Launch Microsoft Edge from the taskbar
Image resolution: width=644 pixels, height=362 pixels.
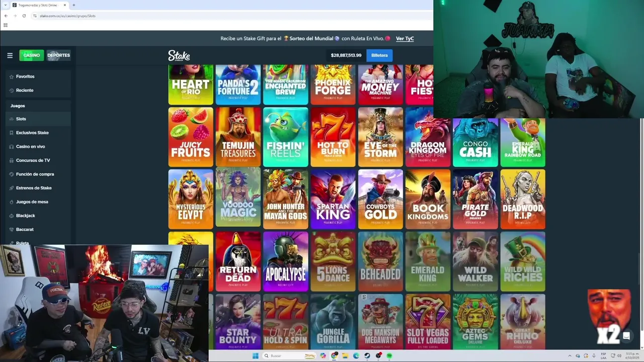[x=356, y=356]
